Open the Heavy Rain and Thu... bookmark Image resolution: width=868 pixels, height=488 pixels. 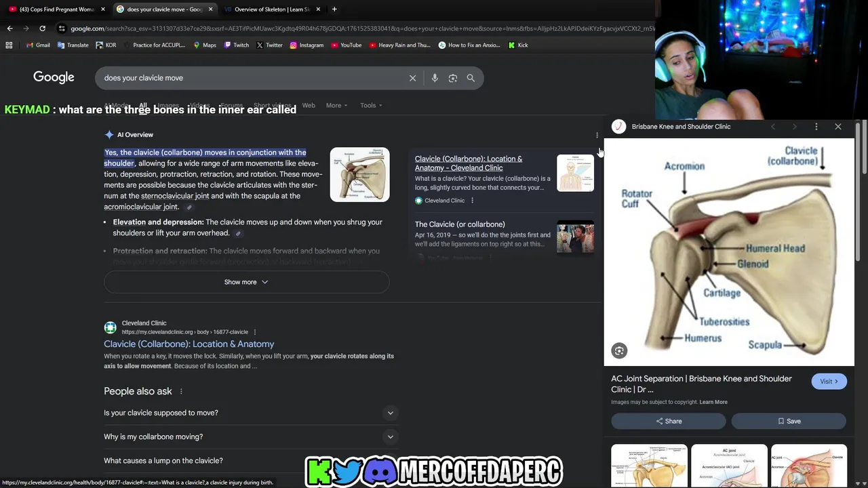tap(399, 45)
